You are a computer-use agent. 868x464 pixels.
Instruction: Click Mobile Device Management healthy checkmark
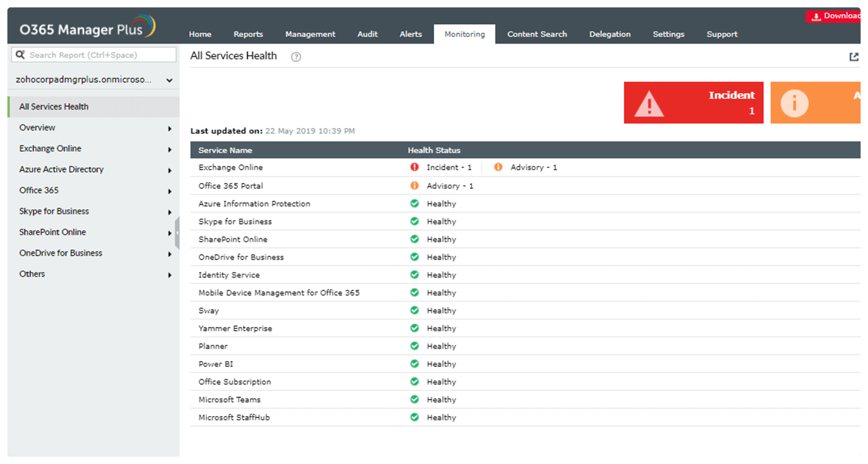pos(415,293)
